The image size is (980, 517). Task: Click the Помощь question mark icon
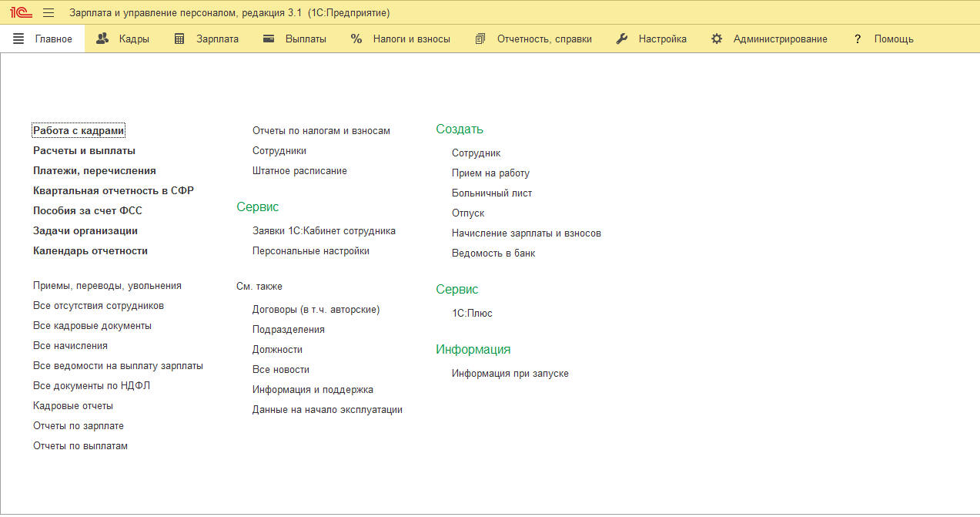tap(857, 39)
